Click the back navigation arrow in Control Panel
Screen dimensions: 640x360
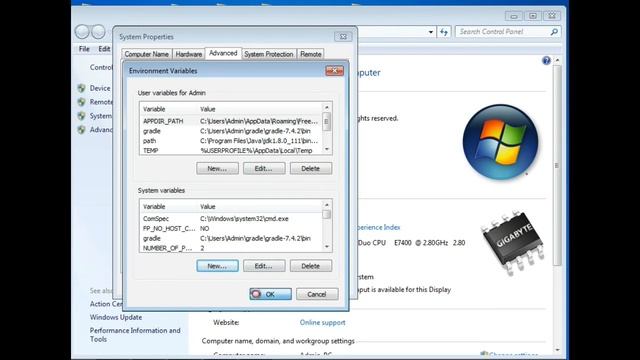pos(82,31)
